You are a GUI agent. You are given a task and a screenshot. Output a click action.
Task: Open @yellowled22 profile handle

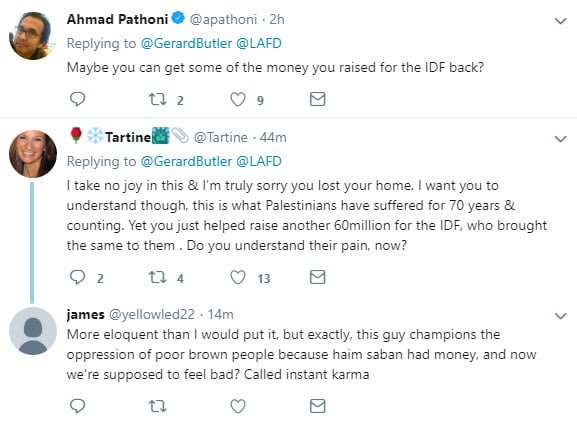click(152, 315)
